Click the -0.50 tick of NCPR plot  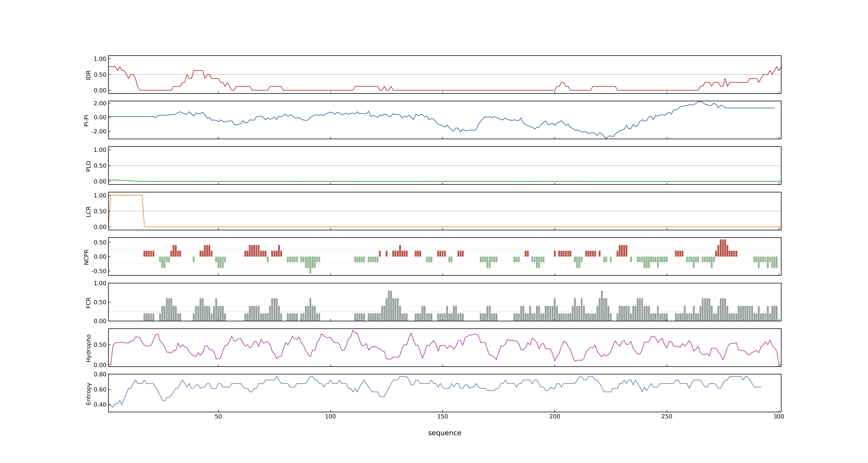click(x=99, y=271)
